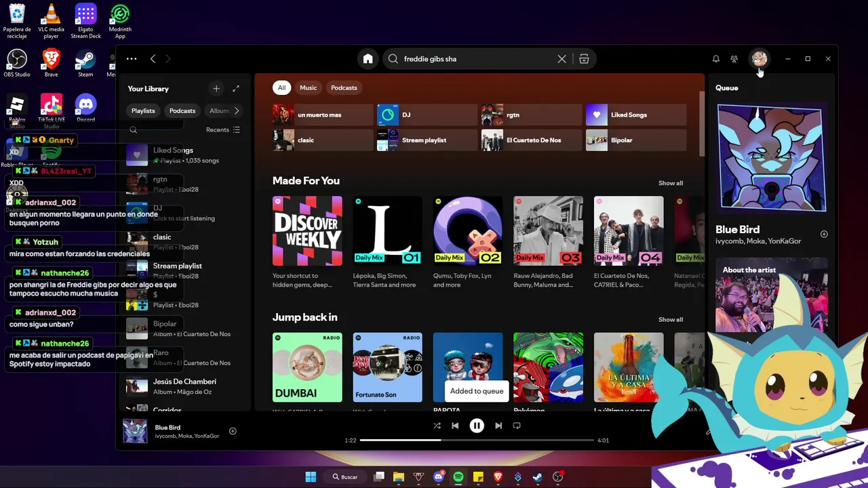Filter library by Albums chip
Viewport: 868px width, 488px height.
pos(218,110)
